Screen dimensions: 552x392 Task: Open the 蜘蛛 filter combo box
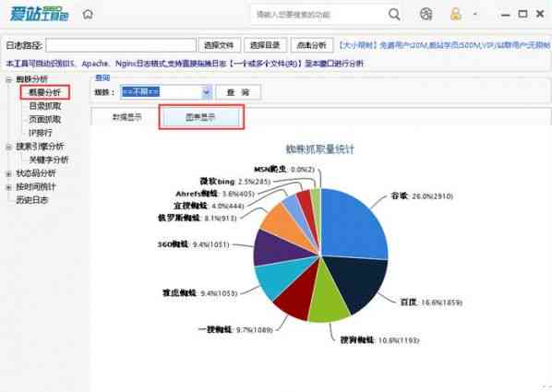tap(166, 92)
